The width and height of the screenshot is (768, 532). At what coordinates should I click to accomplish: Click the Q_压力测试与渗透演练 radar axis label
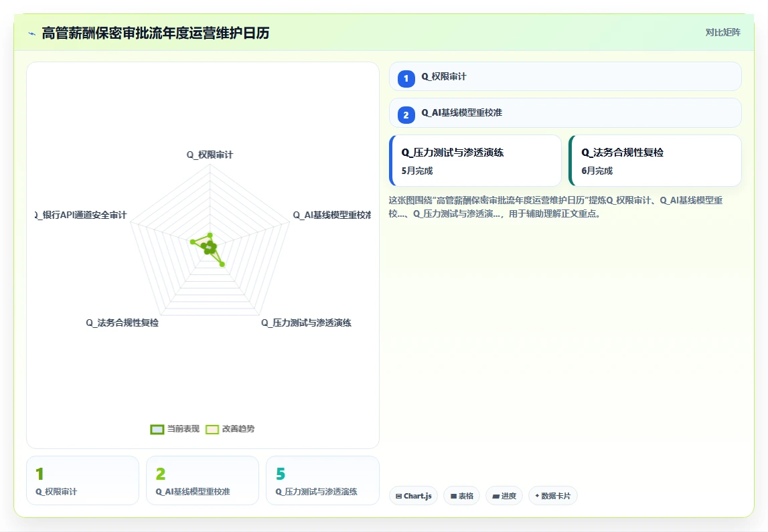click(x=306, y=323)
